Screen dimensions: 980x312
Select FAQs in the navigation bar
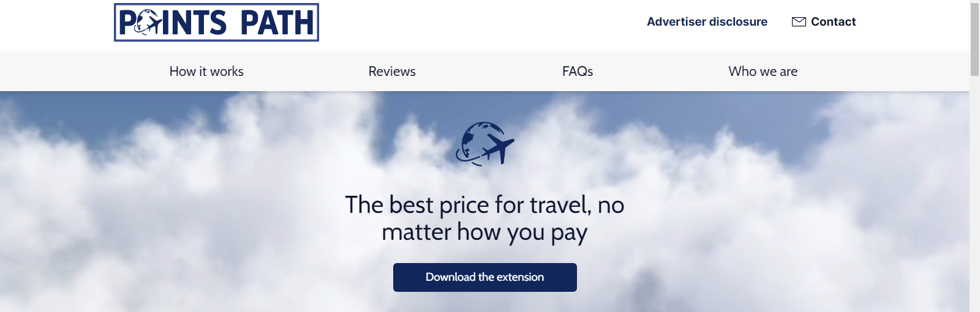(578, 71)
